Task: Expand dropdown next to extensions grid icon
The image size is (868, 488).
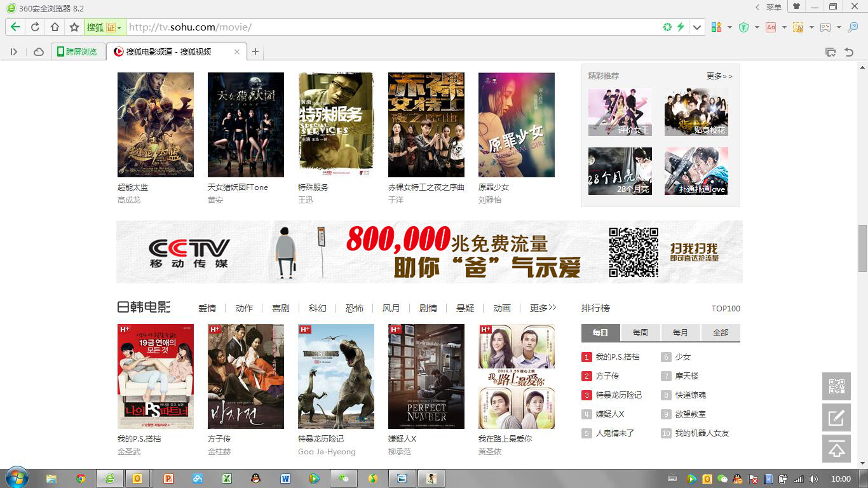Action: [729, 27]
